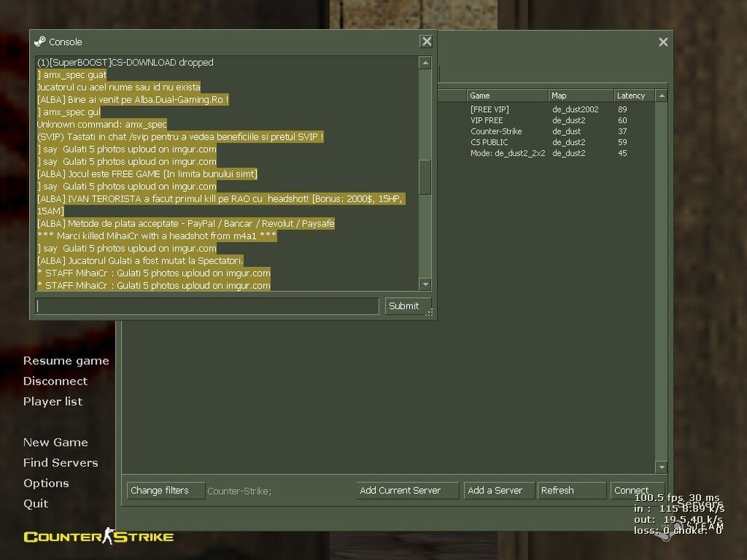Sort server list by Game column
The width and height of the screenshot is (747, 560).
pos(506,96)
